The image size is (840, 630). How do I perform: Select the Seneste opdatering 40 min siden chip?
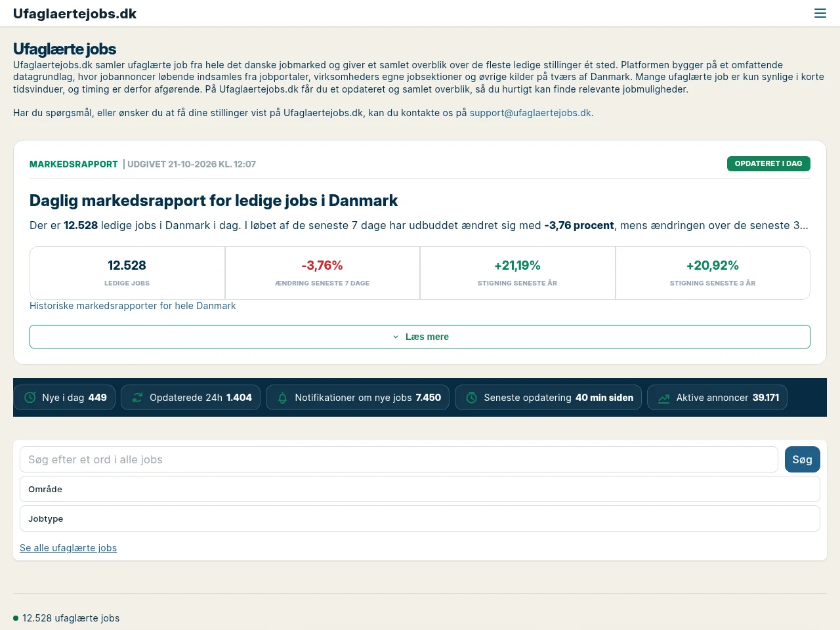548,398
